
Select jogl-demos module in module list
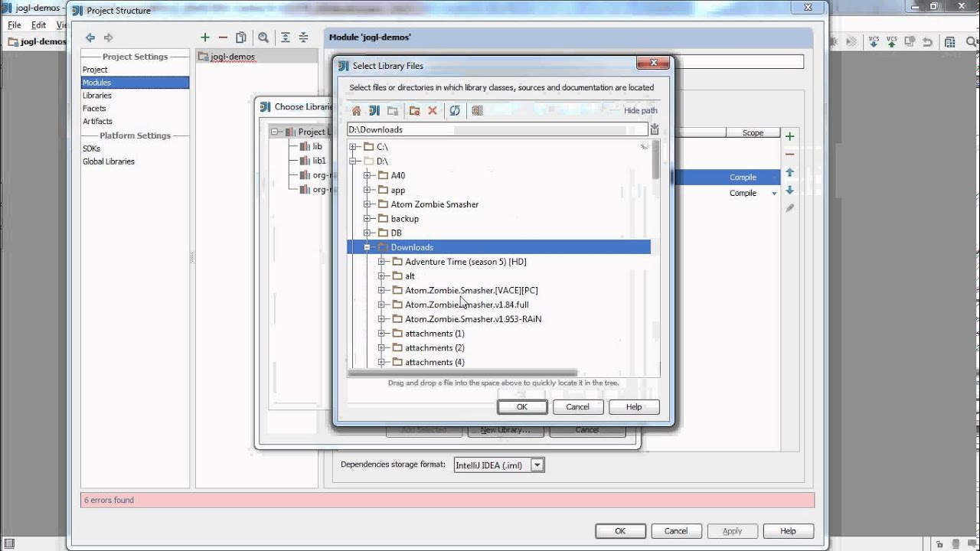click(x=233, y=57)
